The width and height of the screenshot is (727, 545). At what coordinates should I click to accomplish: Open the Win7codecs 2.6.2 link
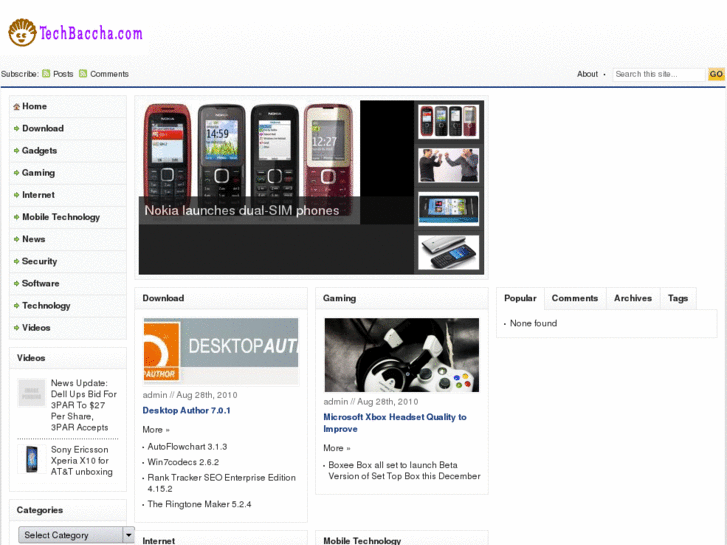(183, 462)
